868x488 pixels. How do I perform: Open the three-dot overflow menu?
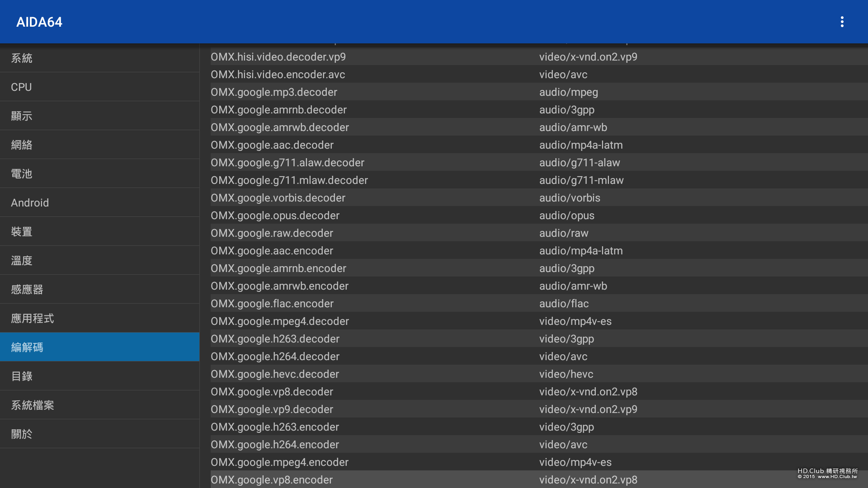pos(842,22)
